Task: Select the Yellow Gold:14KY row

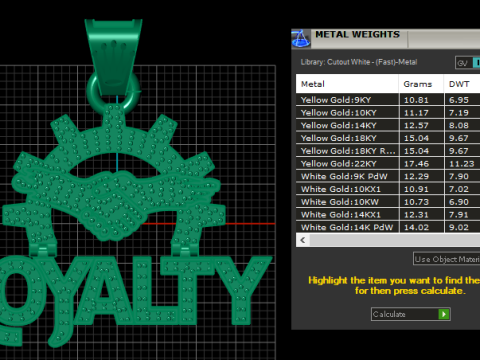Action: click(388, 125)
